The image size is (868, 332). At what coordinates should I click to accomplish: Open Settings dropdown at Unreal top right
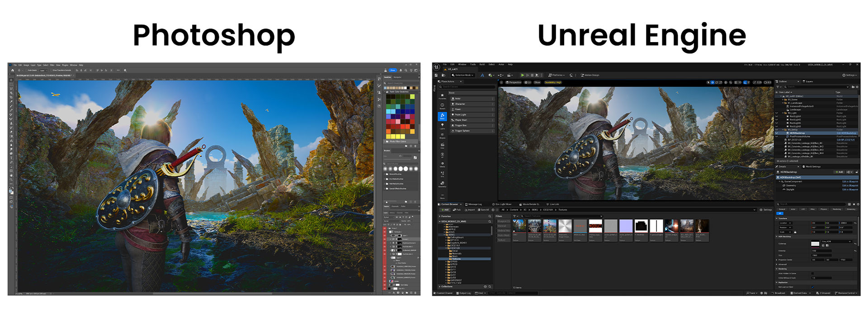(849, 75)
